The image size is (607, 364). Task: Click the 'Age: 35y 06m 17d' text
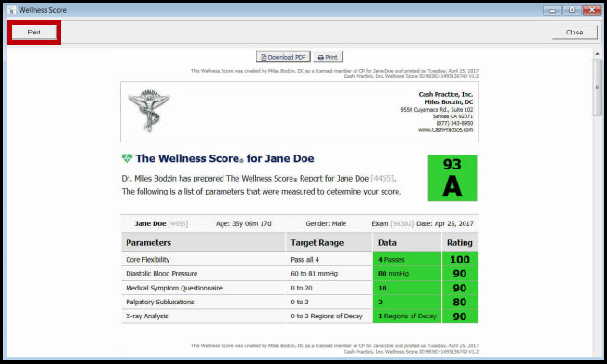point(244,223)
